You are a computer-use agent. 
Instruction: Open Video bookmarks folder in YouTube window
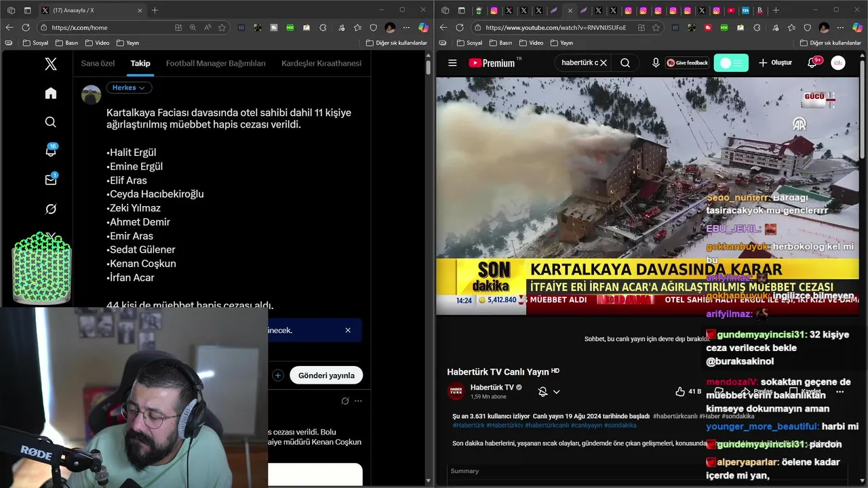pyautogui.click(x=531, y=43)
